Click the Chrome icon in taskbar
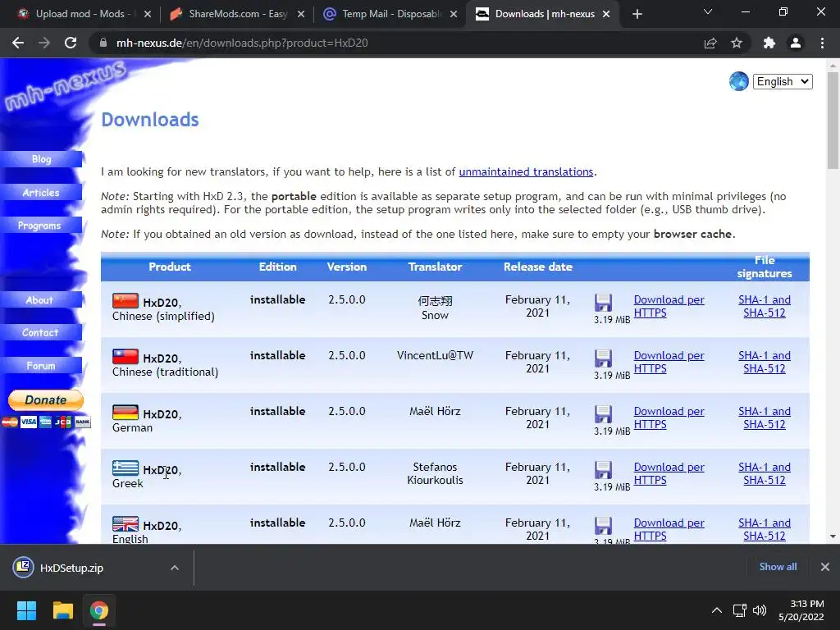 (99, 610)
